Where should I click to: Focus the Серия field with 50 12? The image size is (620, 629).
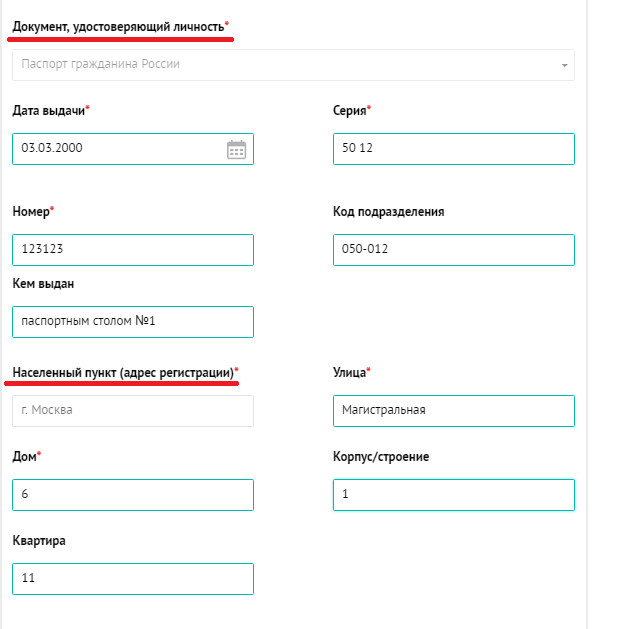pos(454,149)
